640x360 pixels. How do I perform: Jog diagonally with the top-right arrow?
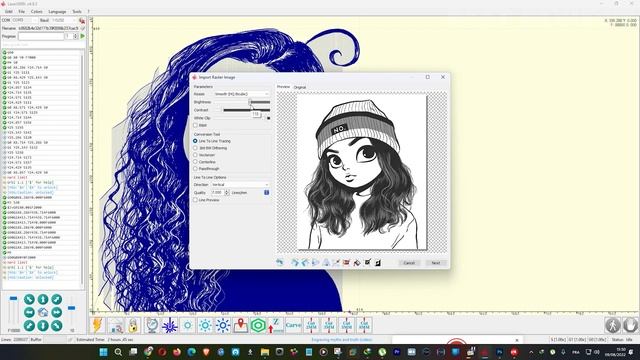click(x=57, y=299)
